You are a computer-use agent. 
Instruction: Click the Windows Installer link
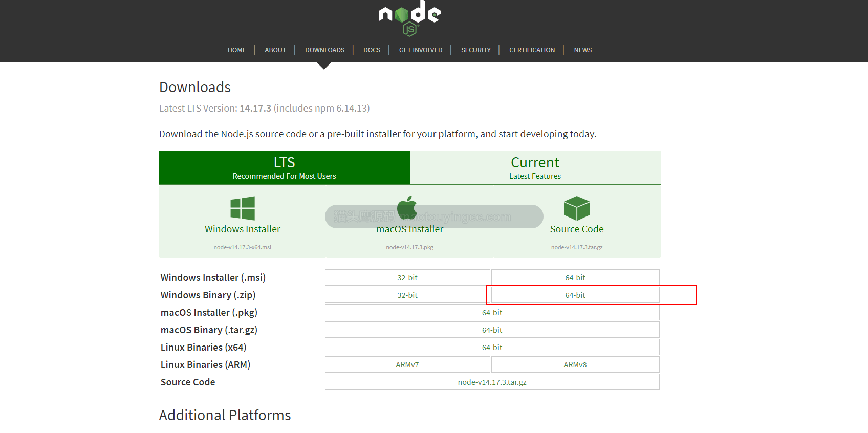coord(243,229)
